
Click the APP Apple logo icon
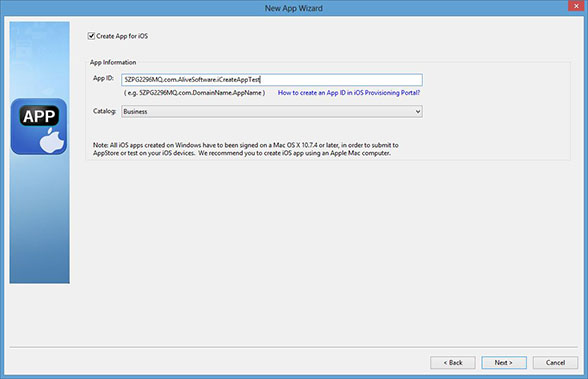[39, 126]
